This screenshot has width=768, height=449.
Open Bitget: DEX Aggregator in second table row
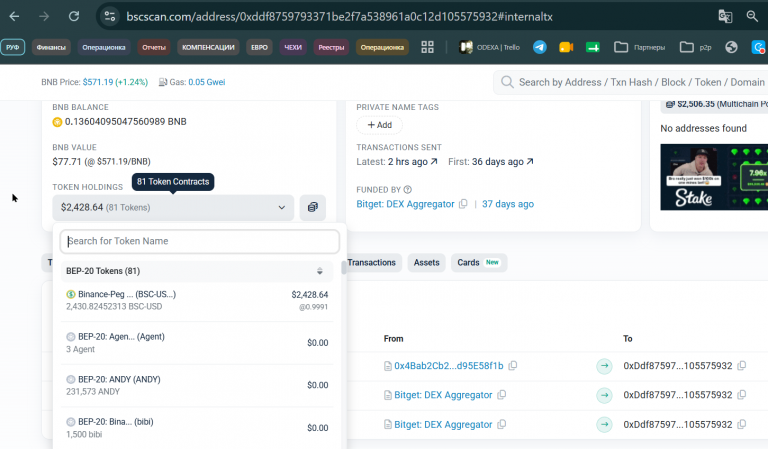pyautogui.click(x=443, y=395)
